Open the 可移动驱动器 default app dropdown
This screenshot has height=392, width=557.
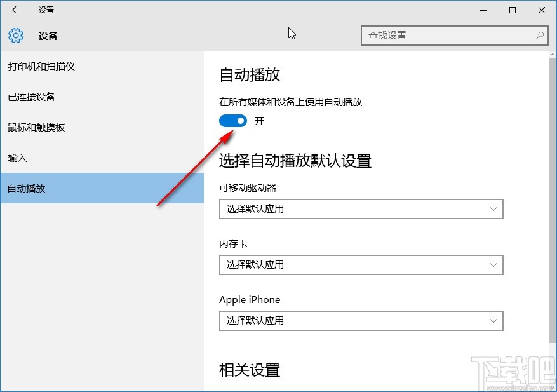click(361, 209)
